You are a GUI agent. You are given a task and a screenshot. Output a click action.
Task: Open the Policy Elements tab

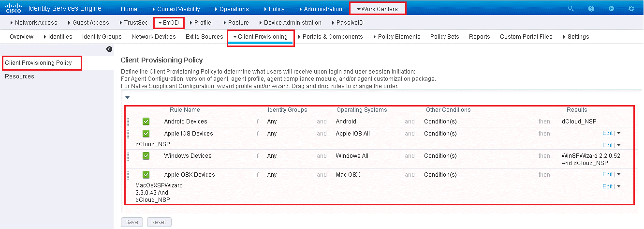(397, 37)
